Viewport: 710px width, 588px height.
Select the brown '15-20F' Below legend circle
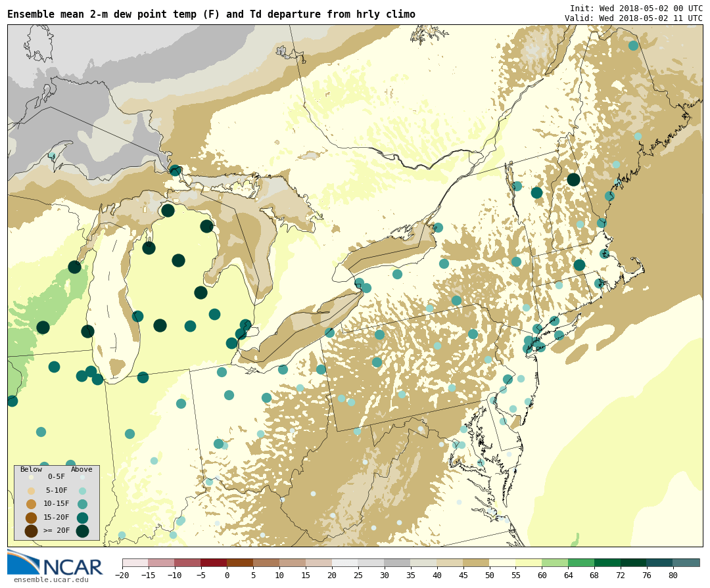click(31, 518)
